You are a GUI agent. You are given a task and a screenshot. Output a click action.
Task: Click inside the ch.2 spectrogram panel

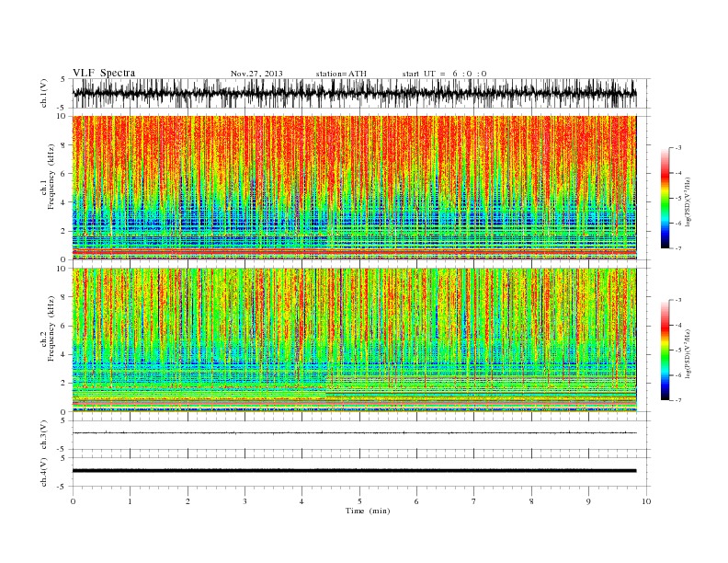pos(355,340)
